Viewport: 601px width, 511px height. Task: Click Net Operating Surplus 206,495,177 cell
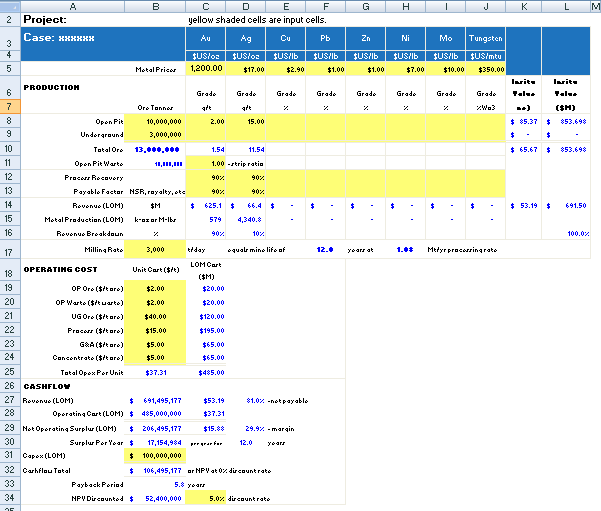[x=155, y=428]
